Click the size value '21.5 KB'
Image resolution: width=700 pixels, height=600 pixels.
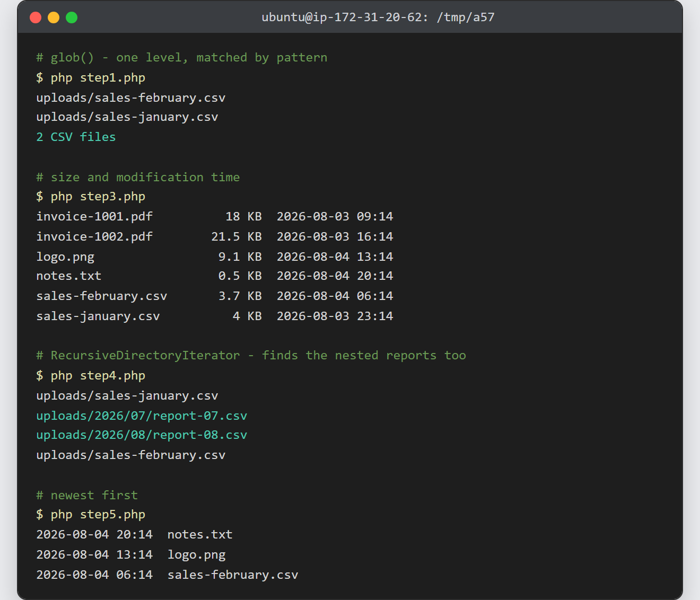tap(237, 236)
